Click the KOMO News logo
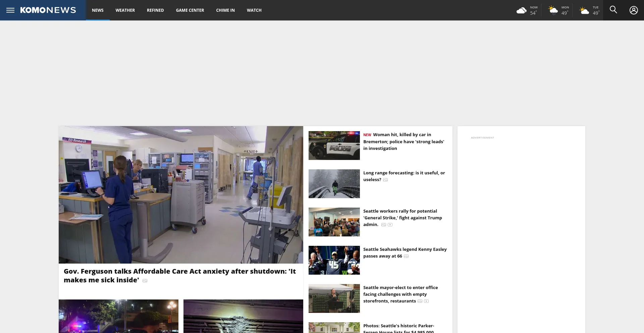 pos(48,10)
